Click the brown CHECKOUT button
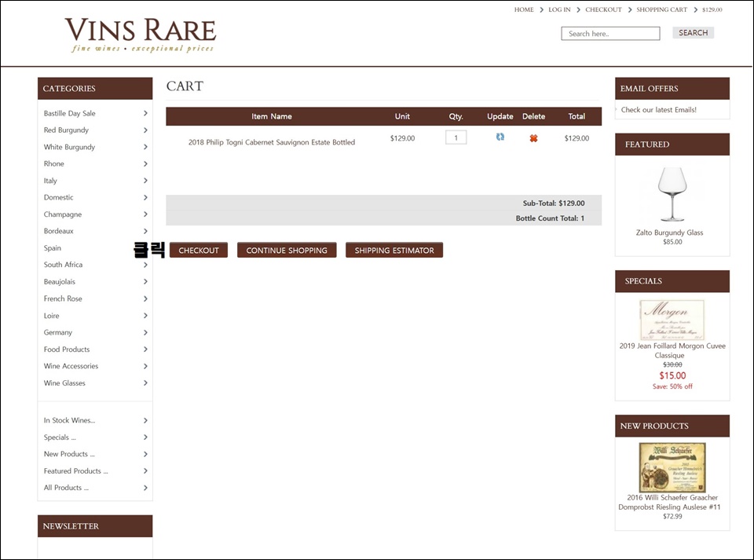This screenshot has height=560, width=754. pyautogui.click(x=199, y=250)
